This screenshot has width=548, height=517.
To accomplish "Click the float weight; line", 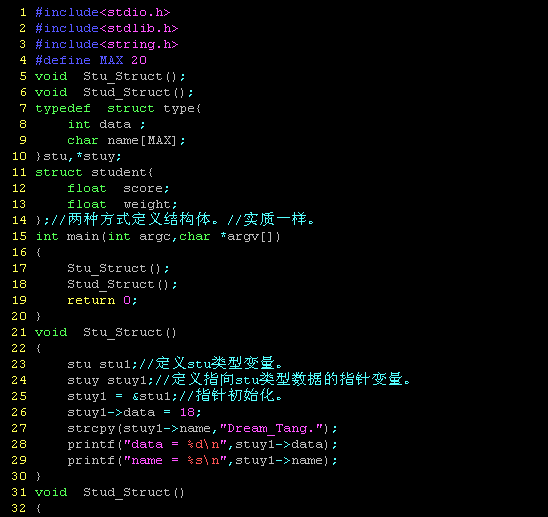I will tap(122, 204).
